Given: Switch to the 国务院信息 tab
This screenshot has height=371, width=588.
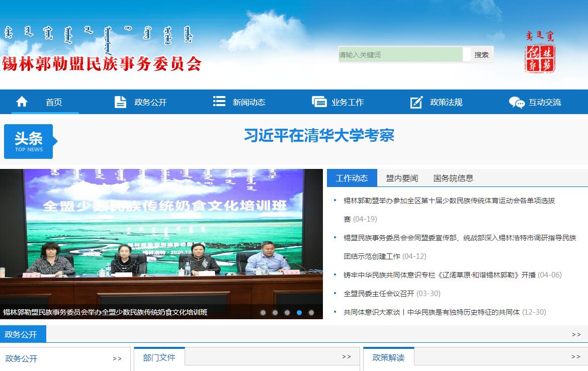Looking at the screenshot, I should [x=453, y=178].
